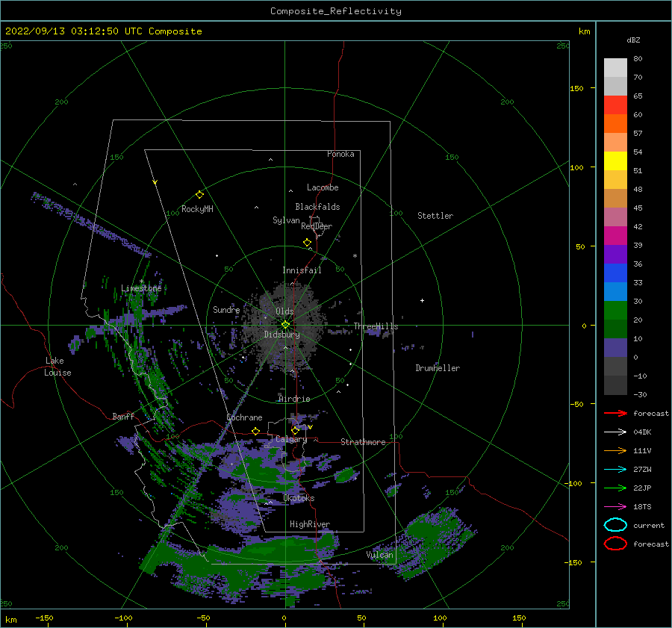Click the Vulcan map label
The image size is (672, 628).
(x=380, y=555)
